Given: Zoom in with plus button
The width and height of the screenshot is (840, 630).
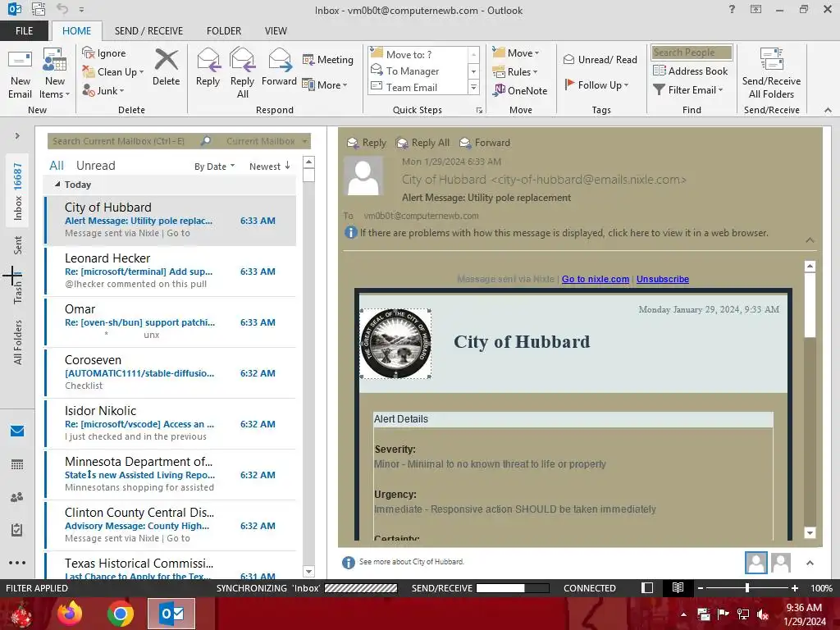Looking at the screenshot, I should pyautogui.click(x=794, y=588).
